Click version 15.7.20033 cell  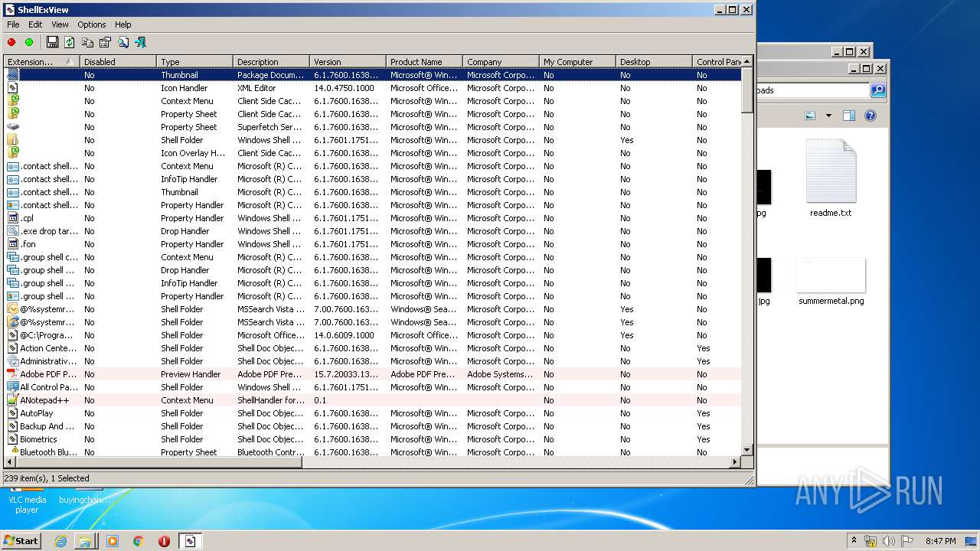pos(346,374)
